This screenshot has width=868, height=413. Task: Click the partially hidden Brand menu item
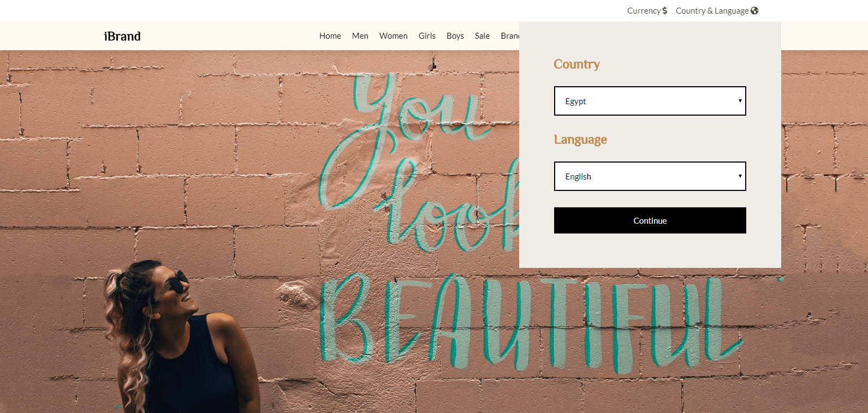pyautogui.click(x=509, y=36)
